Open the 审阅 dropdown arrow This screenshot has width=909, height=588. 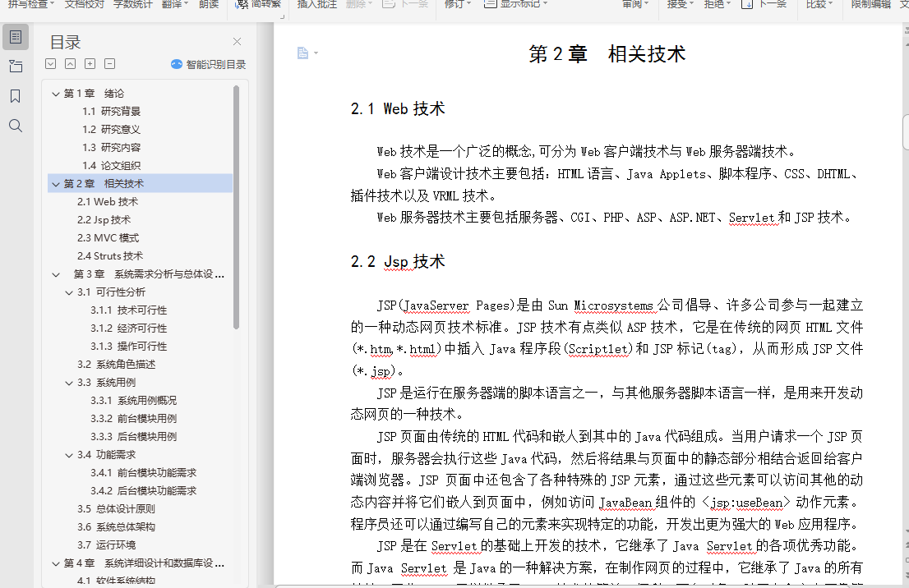coord(646,4)
